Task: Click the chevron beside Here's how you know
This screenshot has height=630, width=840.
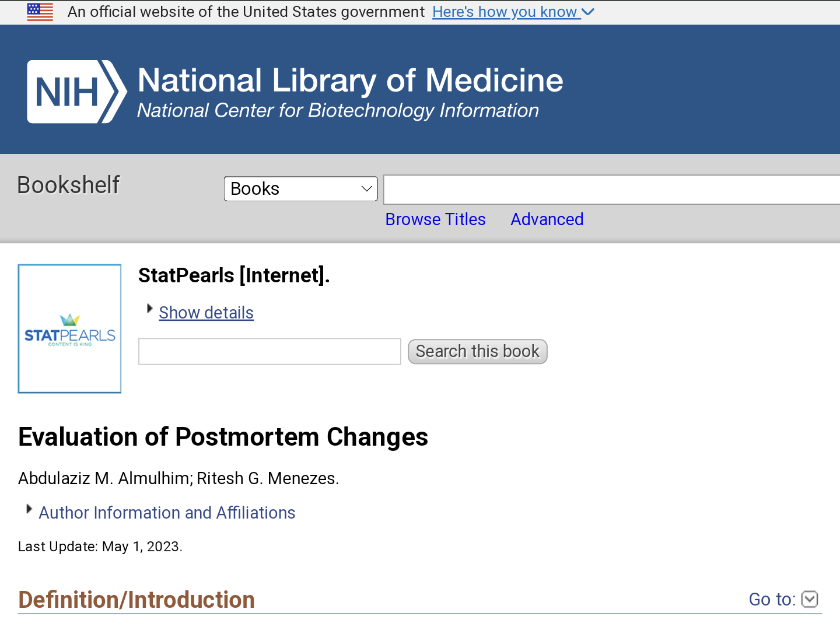Action: (588, 12)
